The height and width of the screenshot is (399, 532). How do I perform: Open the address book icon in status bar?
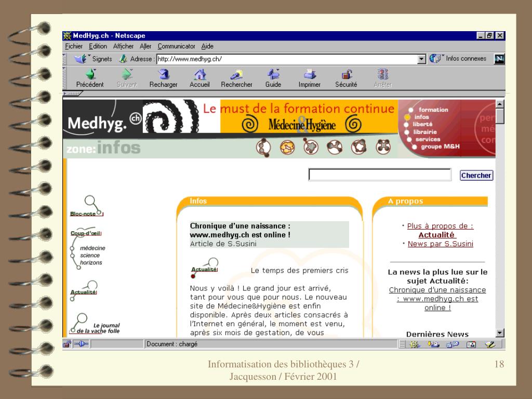click(471, 344)
